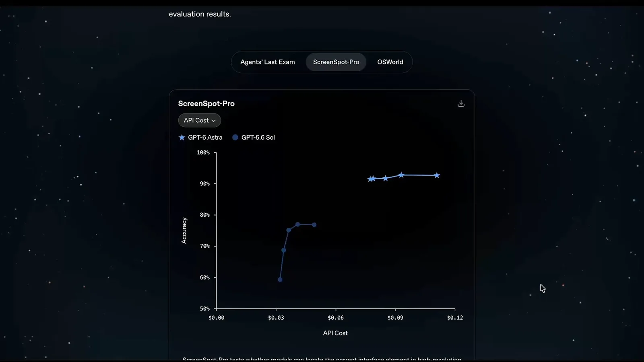Image resolution: width=644 pixels, height=362 pixels.
Task: Click the 100% y-axis tick label
Action: 203,152
